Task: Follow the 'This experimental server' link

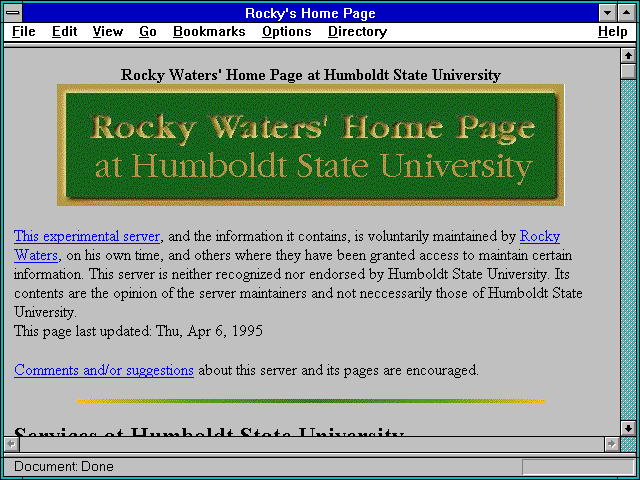Action: [x=87, y=236]
